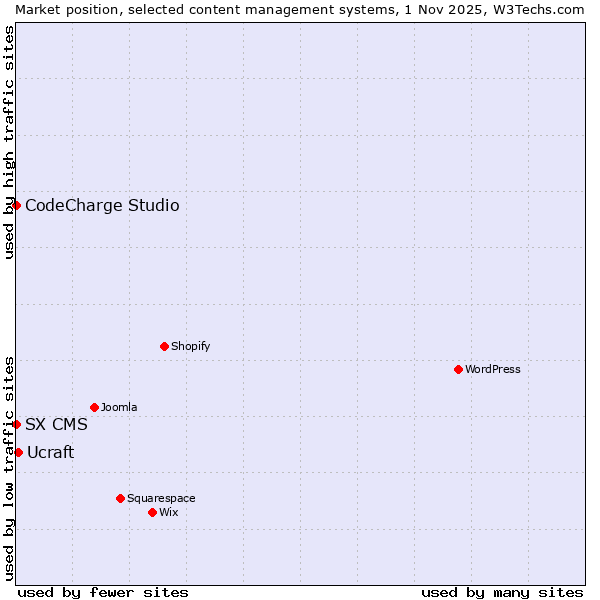The height and width of the screenshot is (600, 600).
Task: Select the WordPress data point marker
Action: click(458, 369)
